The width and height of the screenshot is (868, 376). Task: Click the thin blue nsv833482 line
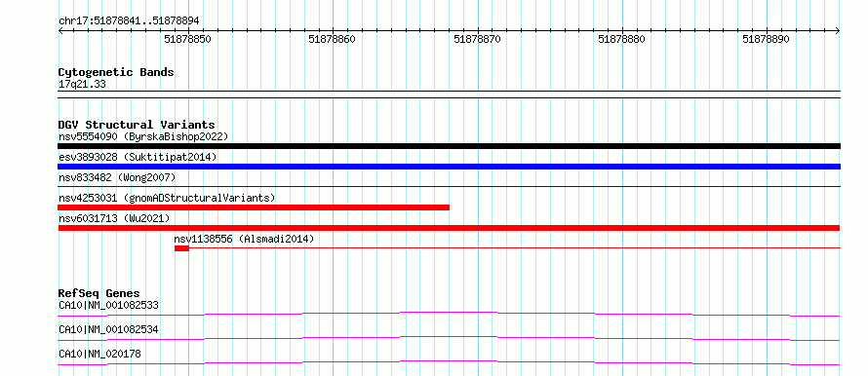tap(449, 187)
